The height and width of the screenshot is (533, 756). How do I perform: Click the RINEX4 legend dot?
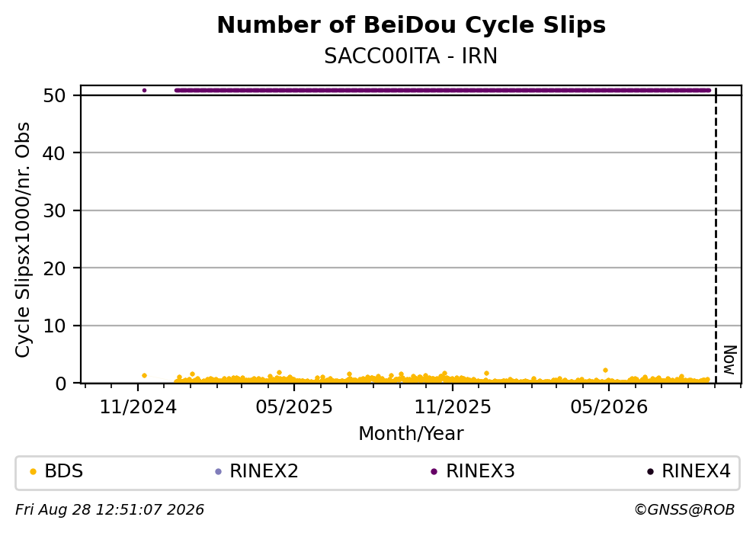point(650,472)
